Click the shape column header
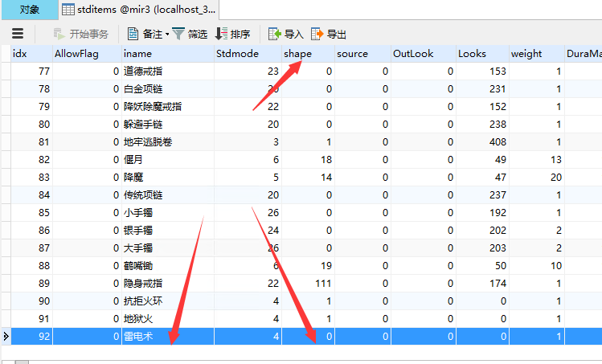 [305, 54]
